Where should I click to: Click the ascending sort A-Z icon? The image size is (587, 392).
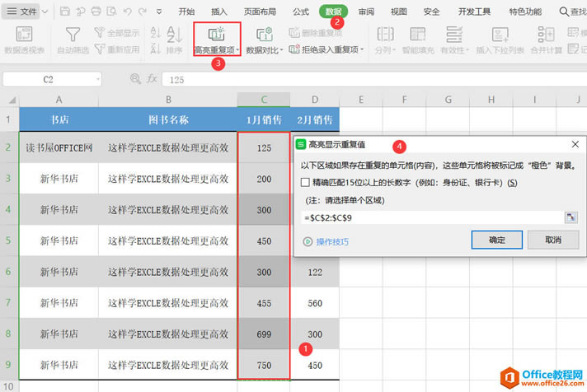(x=155, y=32)
